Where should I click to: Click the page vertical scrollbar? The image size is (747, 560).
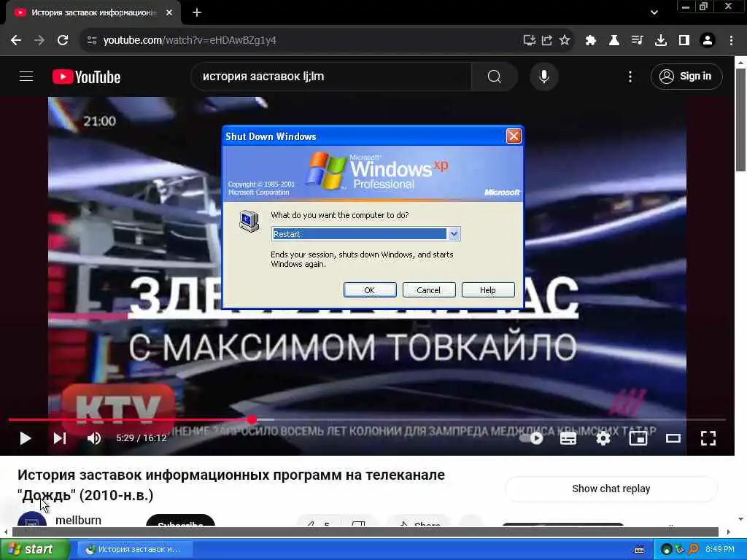[740, 120]
